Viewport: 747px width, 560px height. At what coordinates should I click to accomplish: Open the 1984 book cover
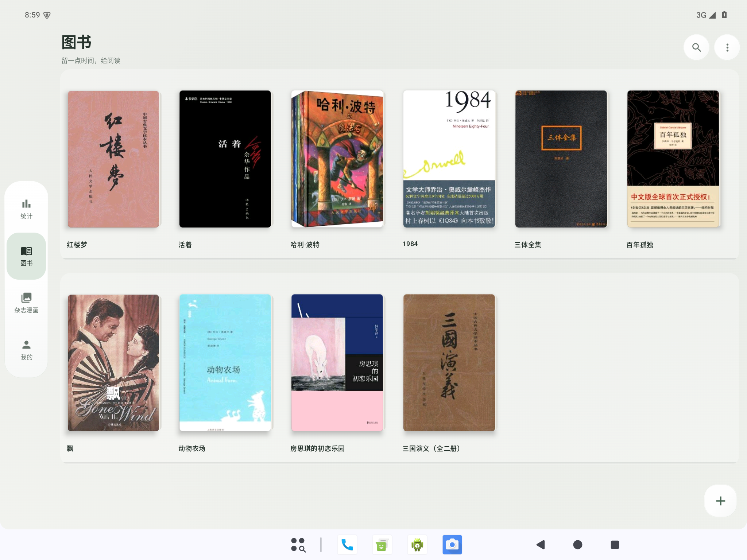(449, 159)
